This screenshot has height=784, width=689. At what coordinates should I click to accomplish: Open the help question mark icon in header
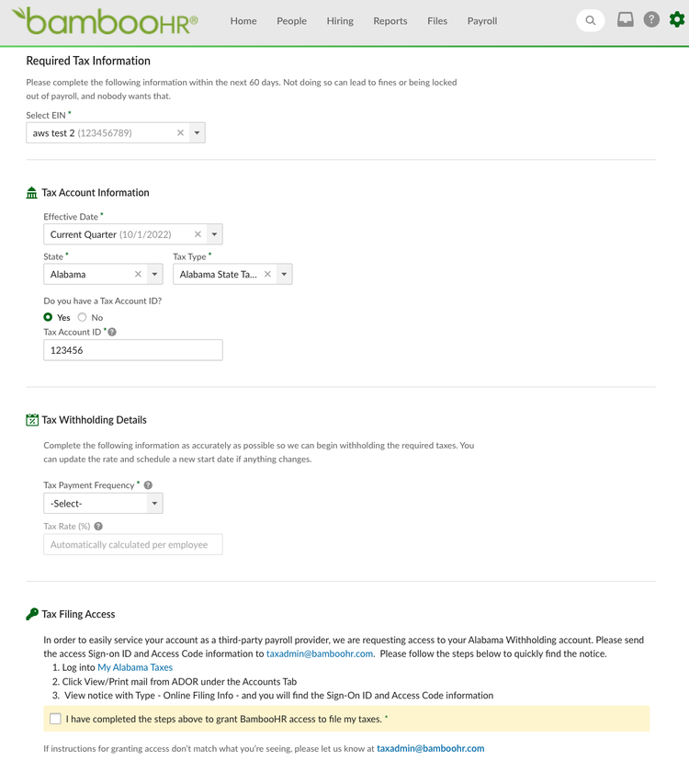coord(651,19)
